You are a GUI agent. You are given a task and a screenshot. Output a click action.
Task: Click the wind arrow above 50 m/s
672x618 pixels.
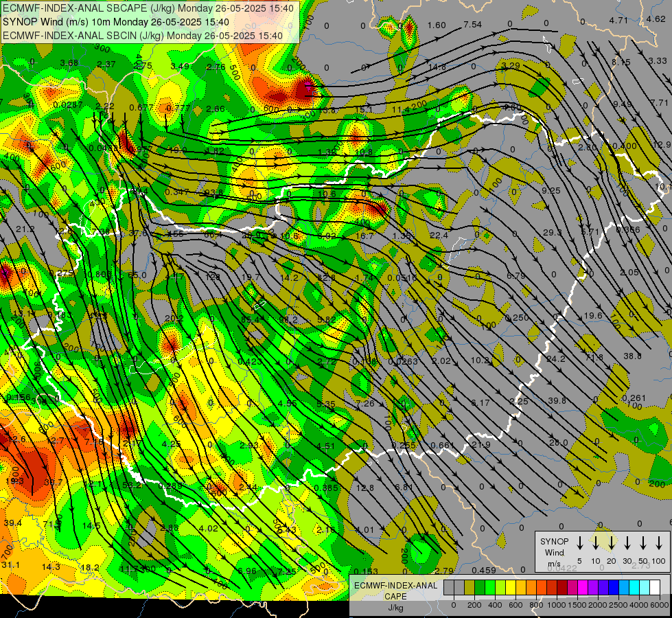click(643, 543)
